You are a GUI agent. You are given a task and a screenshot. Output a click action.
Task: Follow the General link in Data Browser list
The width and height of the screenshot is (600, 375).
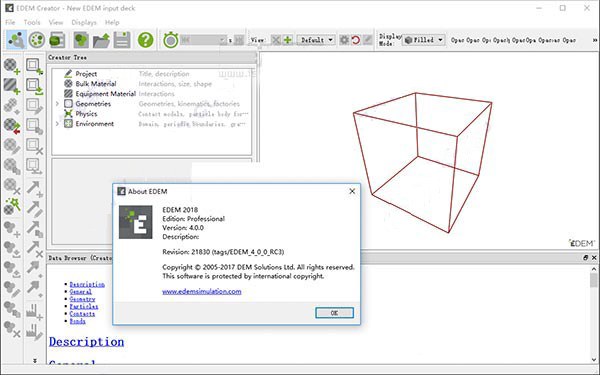(80, 292)
